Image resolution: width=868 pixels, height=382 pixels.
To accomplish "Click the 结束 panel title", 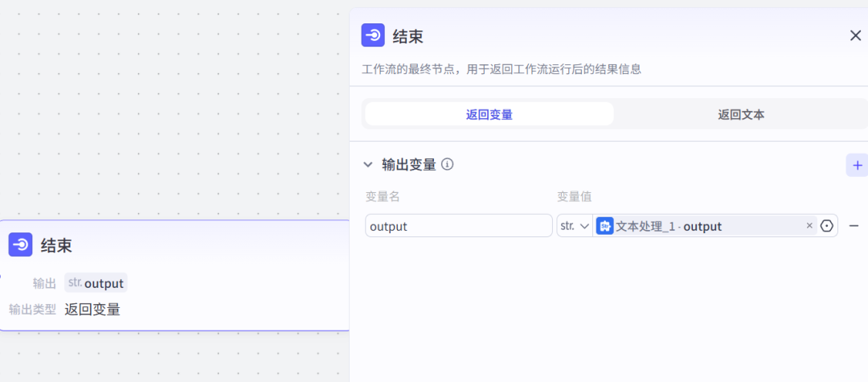I will pos(408,36).
